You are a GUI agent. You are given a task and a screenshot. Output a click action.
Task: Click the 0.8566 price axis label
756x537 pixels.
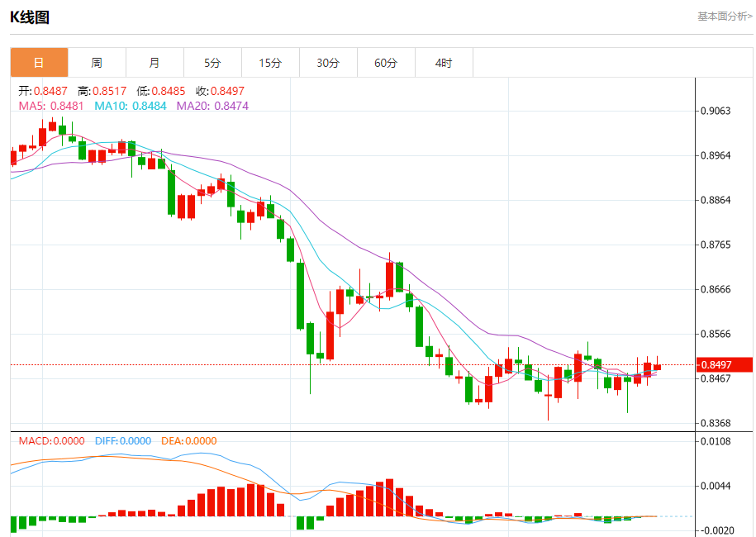[716, 334]
